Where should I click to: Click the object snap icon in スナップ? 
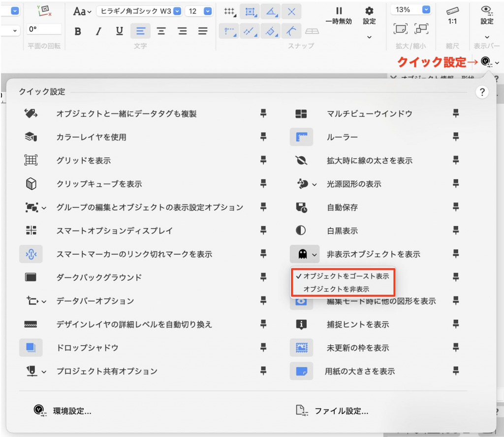250,12
